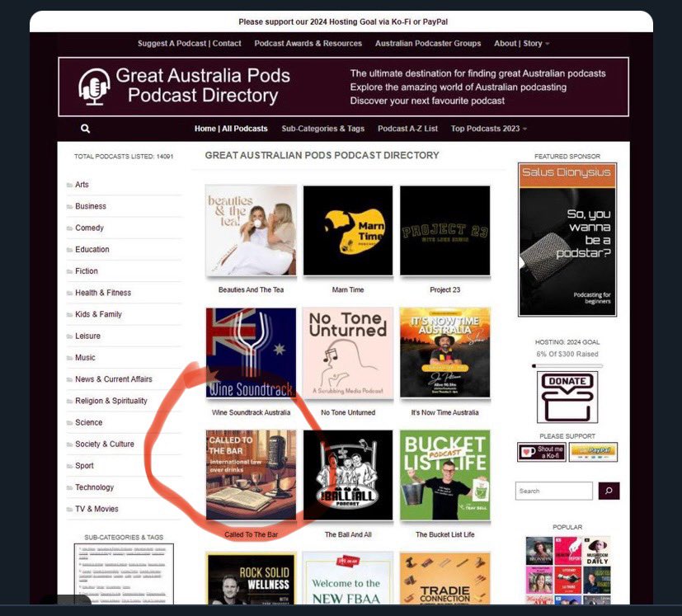The image size is (682, 616).
Task: Click the TV & Movies category link
Action: coord(96,509)
